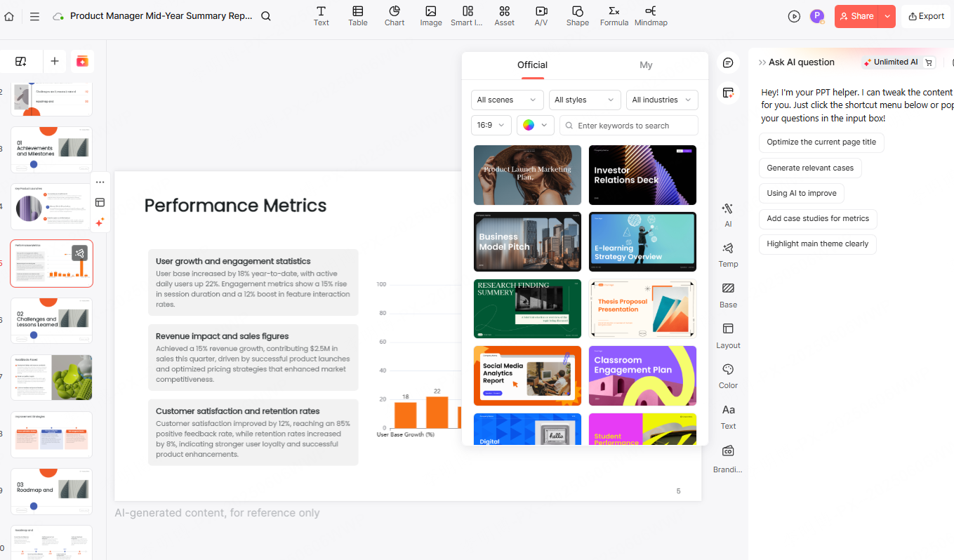Viewport: 954px width, 560px height.
Task: Open the Asset library
Action: (x=504, y=16)
